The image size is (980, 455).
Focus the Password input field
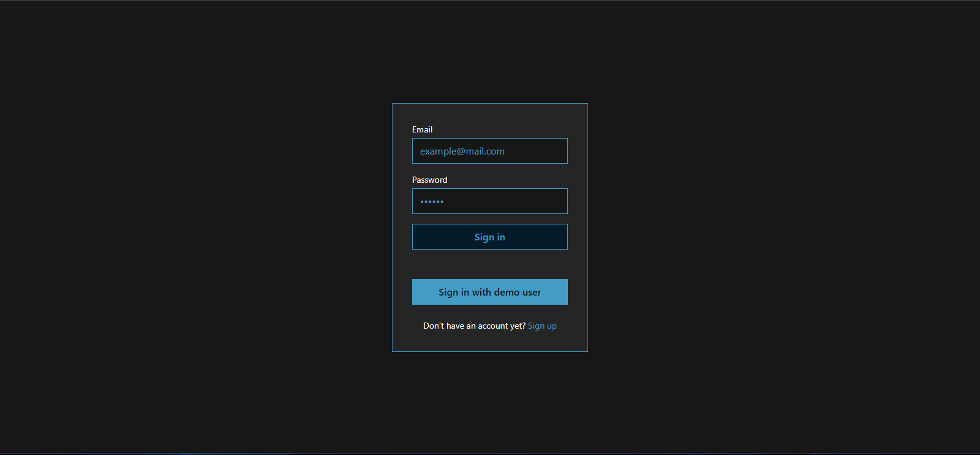(x=489, y=201)
